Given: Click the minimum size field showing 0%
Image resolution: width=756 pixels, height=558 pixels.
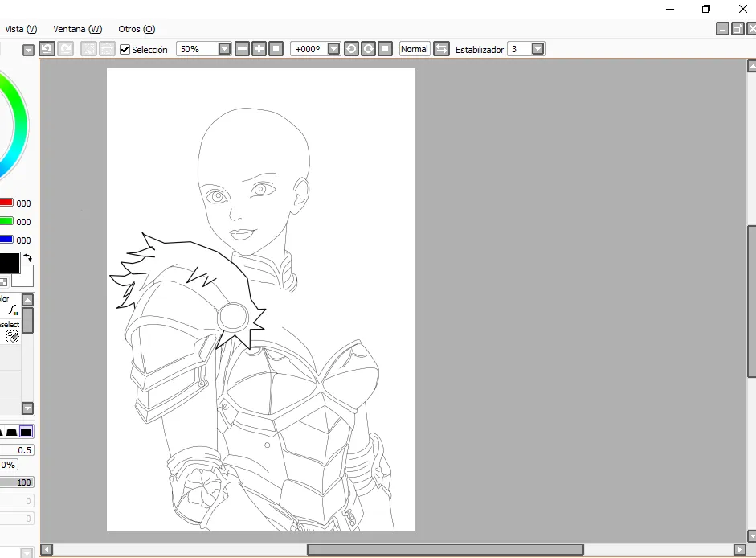Looking at the screenshot, I should 9,465.
